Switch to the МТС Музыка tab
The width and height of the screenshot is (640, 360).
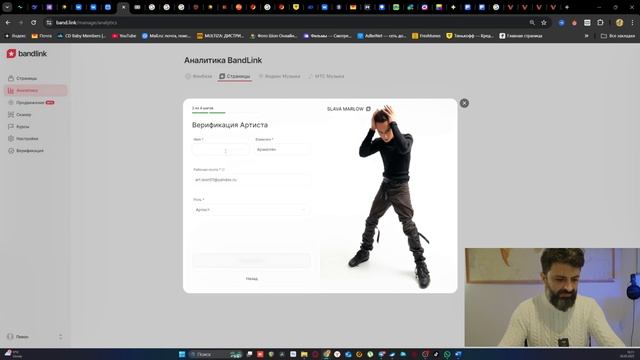tap(326, 76)
